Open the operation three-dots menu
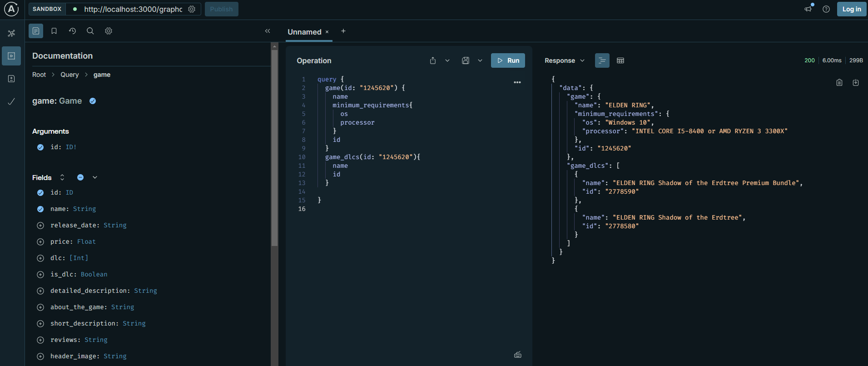The image size is (868, 366). 517,82
